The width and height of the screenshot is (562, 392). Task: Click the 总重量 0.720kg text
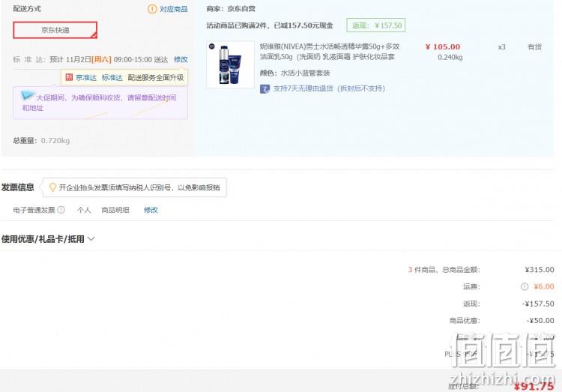[41, 141]
